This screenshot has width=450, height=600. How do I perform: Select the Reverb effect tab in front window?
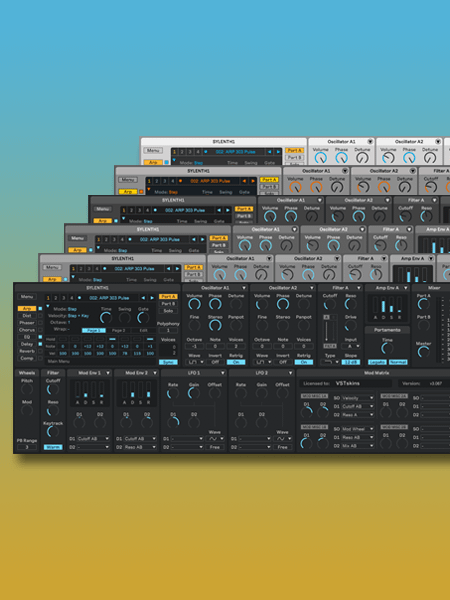27,351
